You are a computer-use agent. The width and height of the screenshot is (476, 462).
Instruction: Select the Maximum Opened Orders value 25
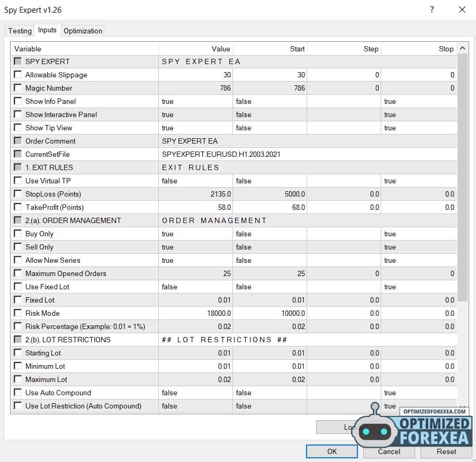tap(196, 273)
